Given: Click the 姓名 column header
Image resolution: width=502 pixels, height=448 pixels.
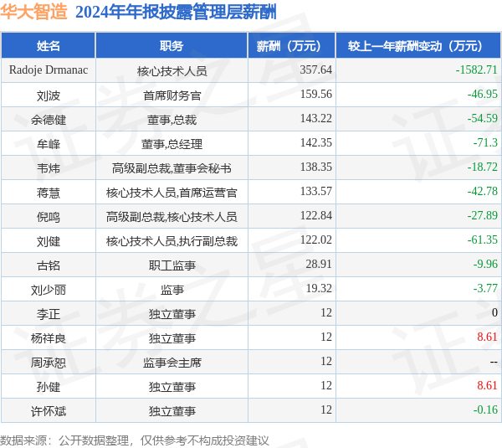Looking at the screenshot, I should point(48,46).
